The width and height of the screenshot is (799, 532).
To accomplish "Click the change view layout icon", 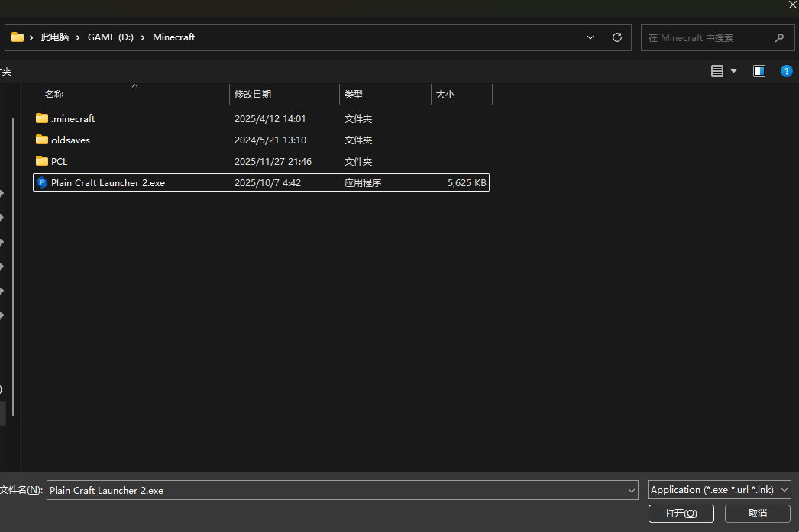I will (x=719, y=71).
